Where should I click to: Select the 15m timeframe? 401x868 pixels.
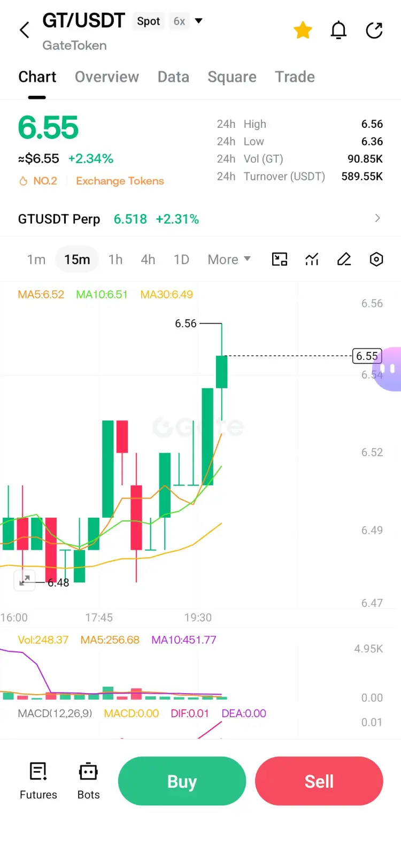(x=77, y=259)
